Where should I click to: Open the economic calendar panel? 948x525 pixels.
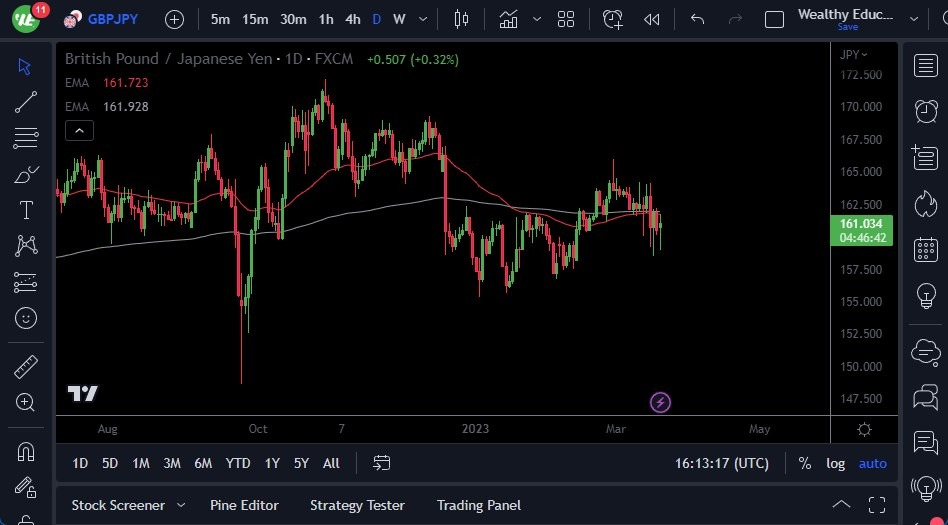[x=926, y=249]
